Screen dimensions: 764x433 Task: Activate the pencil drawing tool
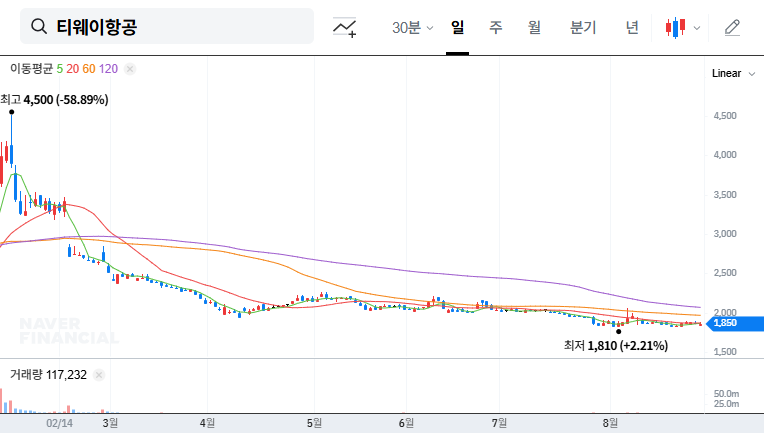732,28
